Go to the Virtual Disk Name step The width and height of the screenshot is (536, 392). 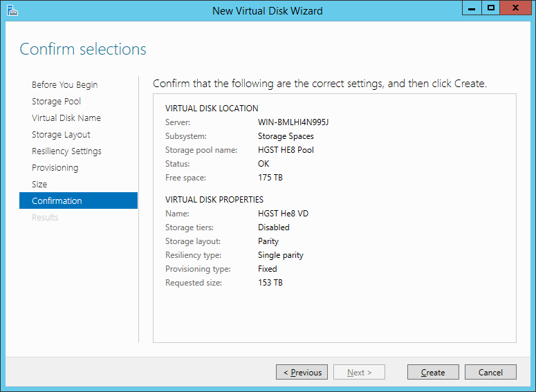pos(66,118)
